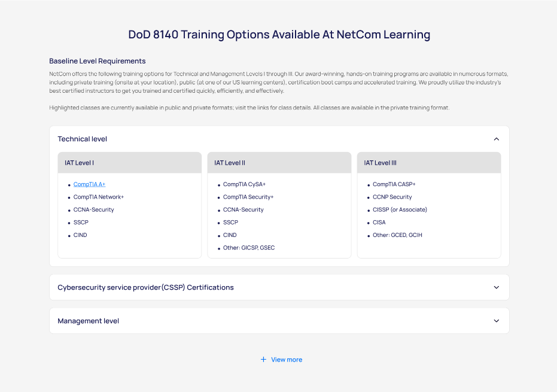
Task: Select CompTIA Security+ list item
Action: pos(248,197)
